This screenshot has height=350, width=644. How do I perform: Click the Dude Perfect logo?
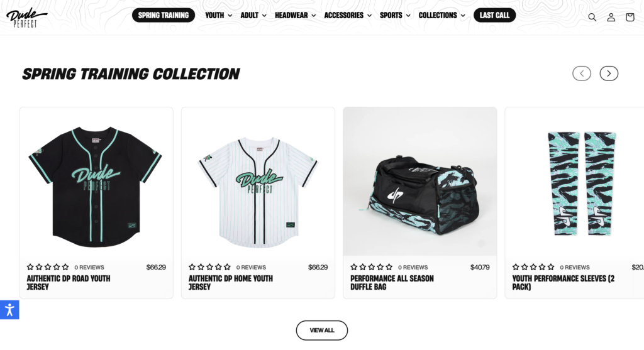pyautogui.click(x=26, y=18)
